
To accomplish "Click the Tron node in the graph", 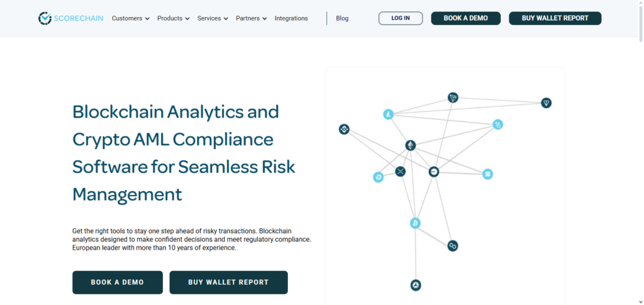I will [453, 97].
